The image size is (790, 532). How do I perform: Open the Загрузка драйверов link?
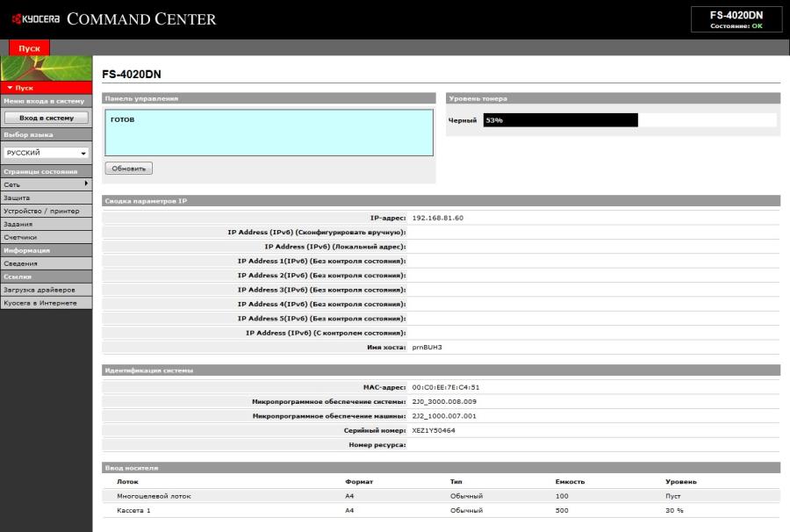[47, 289]
